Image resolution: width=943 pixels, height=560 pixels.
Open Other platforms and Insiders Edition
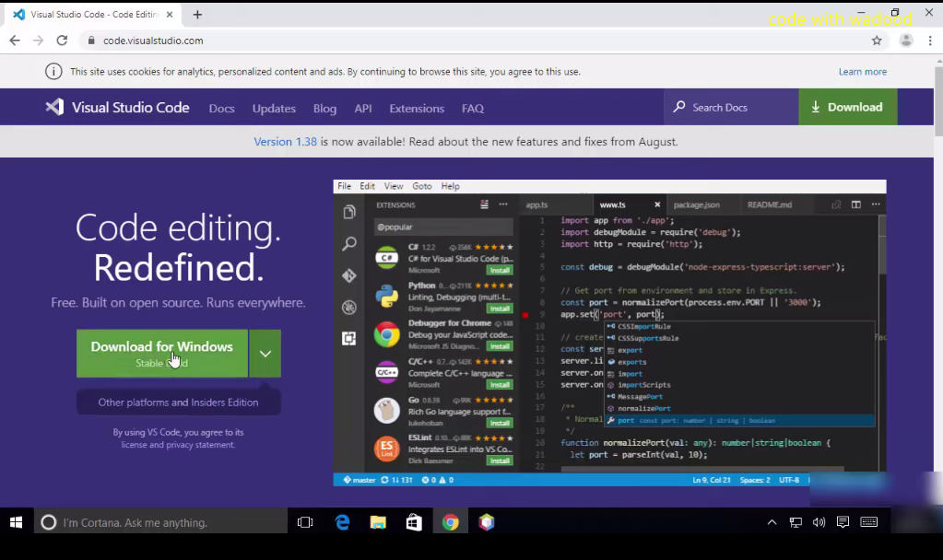[178, 402]
